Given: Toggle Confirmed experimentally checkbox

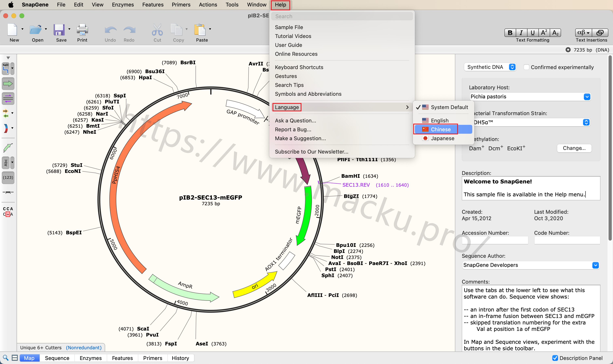Looking at the screenshot, I should (526, 67).
